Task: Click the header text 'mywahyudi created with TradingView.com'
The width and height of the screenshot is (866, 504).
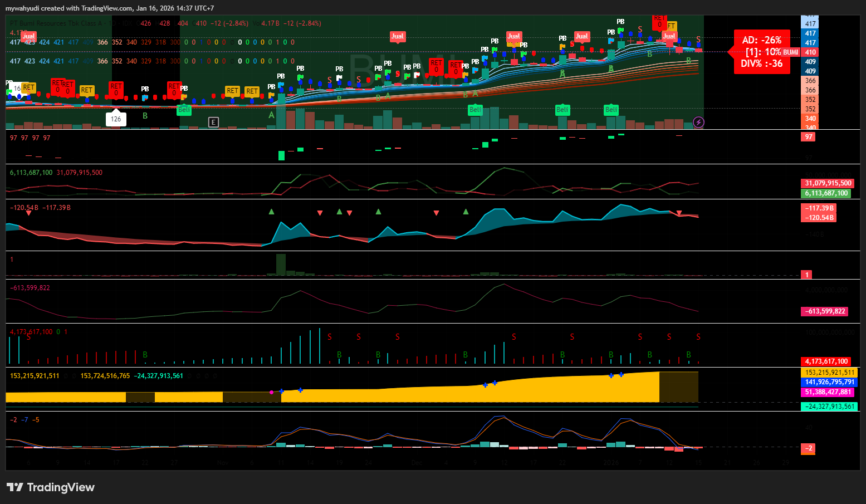Action: (70, 8)
